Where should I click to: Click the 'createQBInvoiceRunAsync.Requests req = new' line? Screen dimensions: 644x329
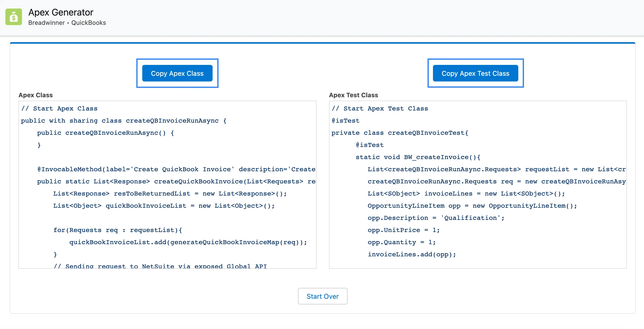[497, 181]
